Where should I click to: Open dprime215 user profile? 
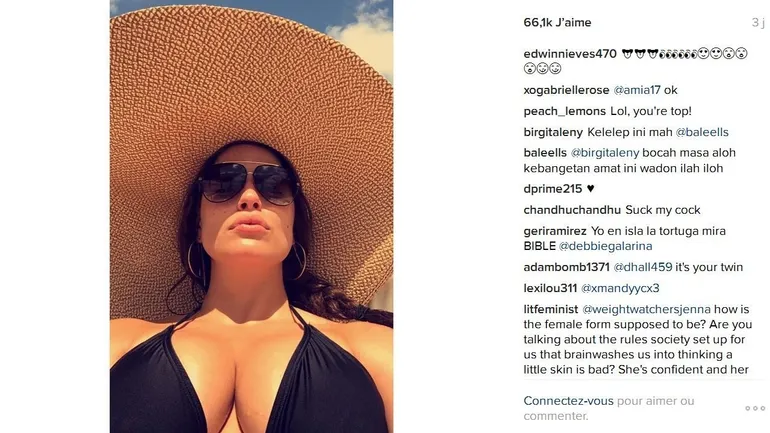pos(552,189)
